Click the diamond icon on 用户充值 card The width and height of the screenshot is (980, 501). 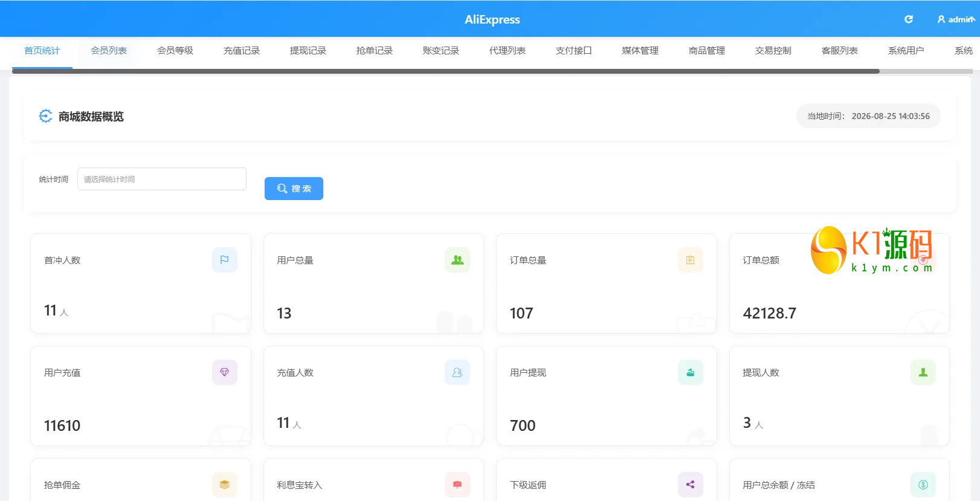[x=224, y=372]
